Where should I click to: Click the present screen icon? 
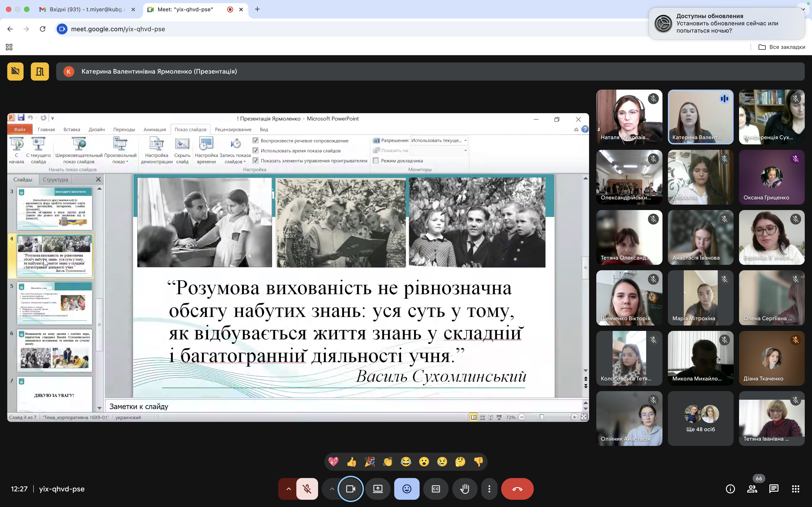tap(378, 489)
